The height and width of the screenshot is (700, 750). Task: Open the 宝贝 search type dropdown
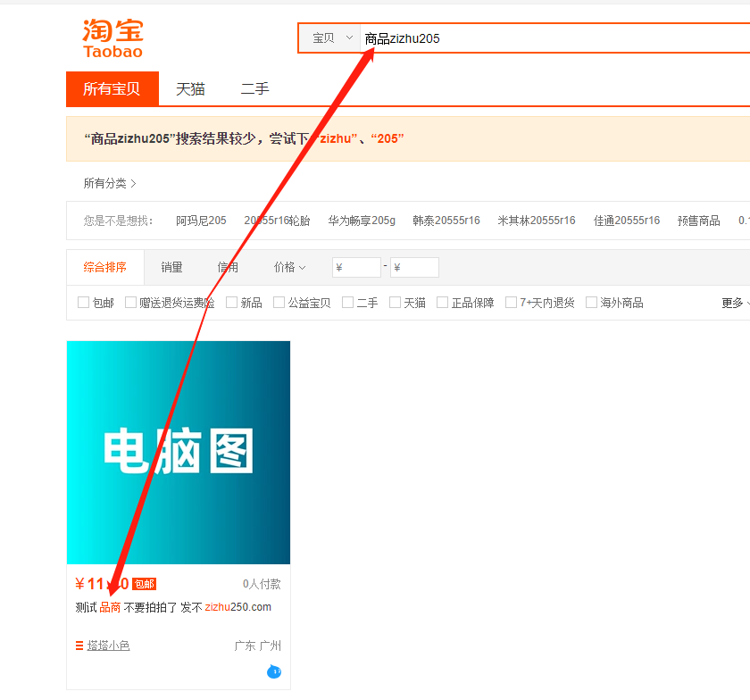330,38
